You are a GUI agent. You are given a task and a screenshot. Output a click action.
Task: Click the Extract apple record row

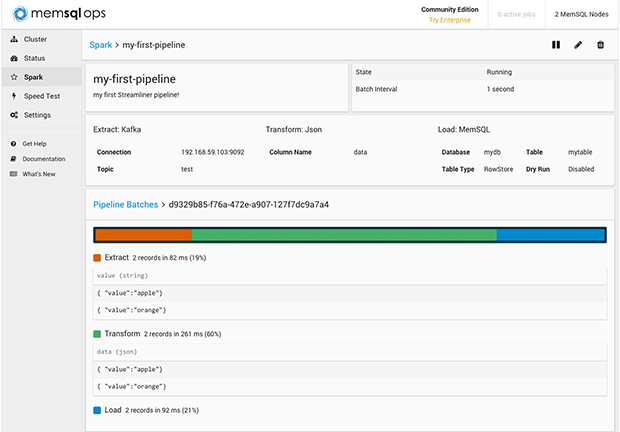(350, 293)
